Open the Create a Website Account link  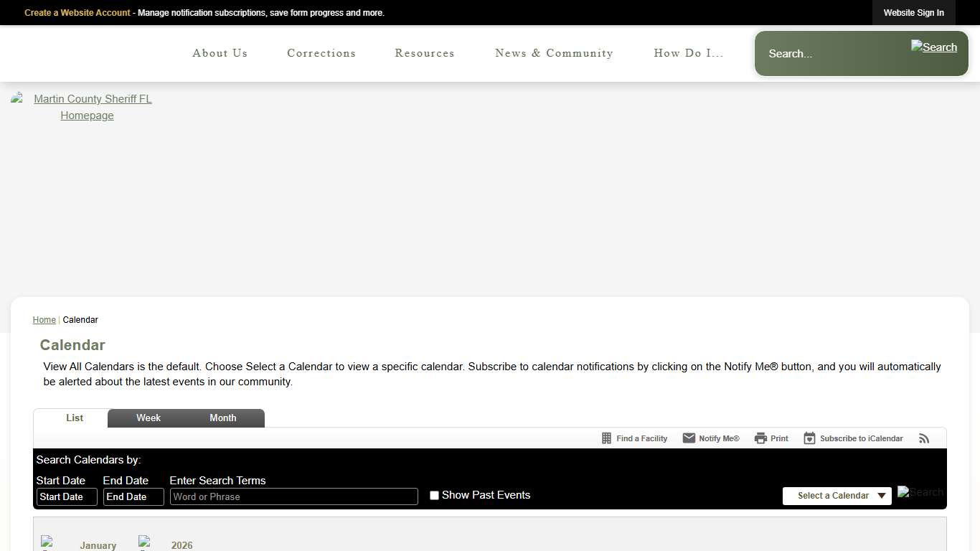[77, 13]
